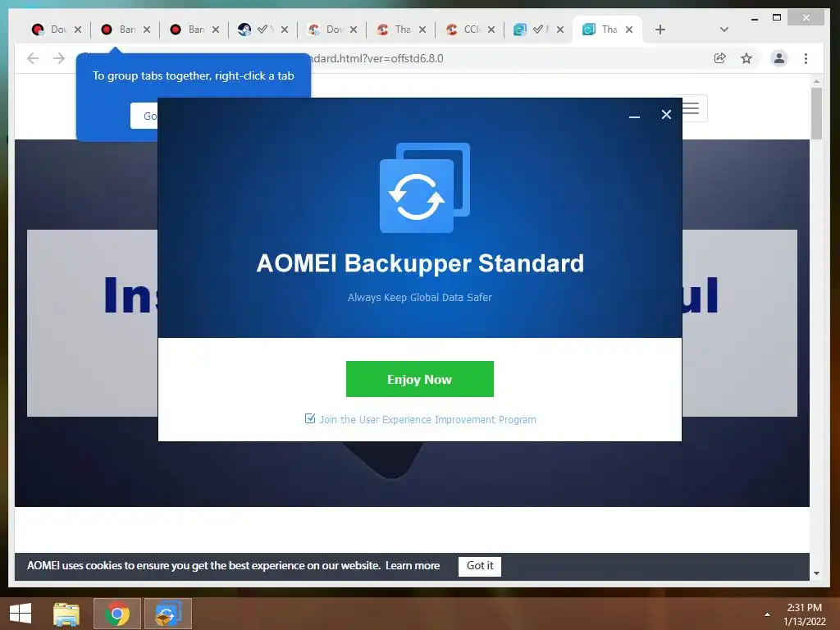This screenshot has height=630, width=840.
Task: Close the fifth tab labeled Dow
Action: tap(354, 30)
